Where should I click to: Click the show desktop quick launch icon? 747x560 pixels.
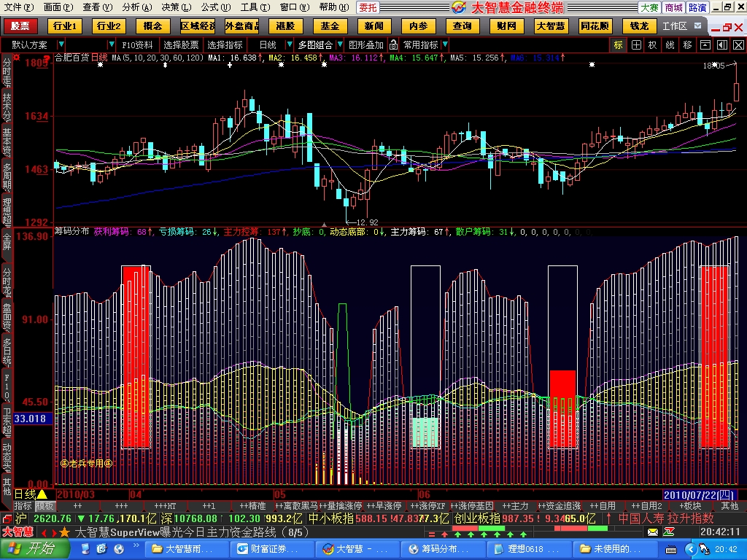pyautogui.click(x=86, y=549)
